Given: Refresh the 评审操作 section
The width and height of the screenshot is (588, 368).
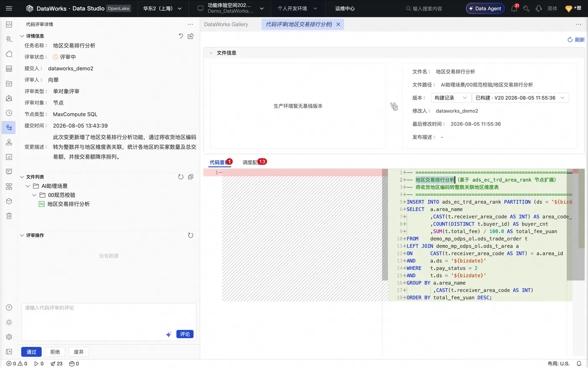Looking at the screenshot, I should pyautogui.click(x=191, y=236).
